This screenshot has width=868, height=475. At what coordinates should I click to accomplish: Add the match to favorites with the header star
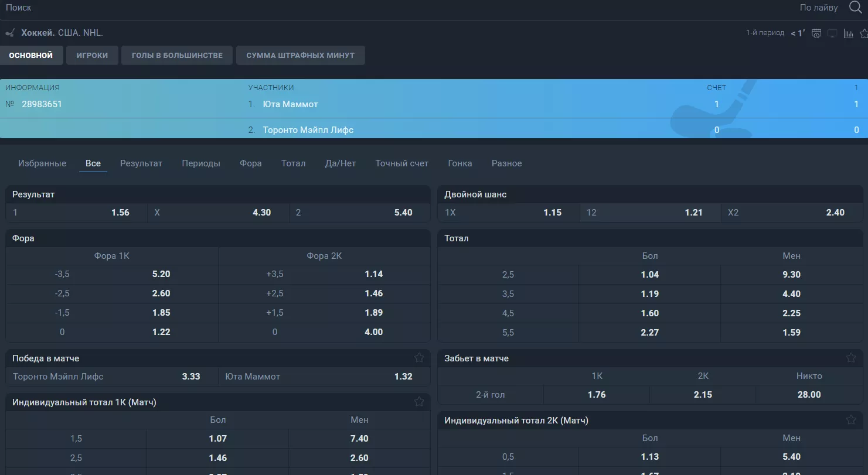pos(863,33)
